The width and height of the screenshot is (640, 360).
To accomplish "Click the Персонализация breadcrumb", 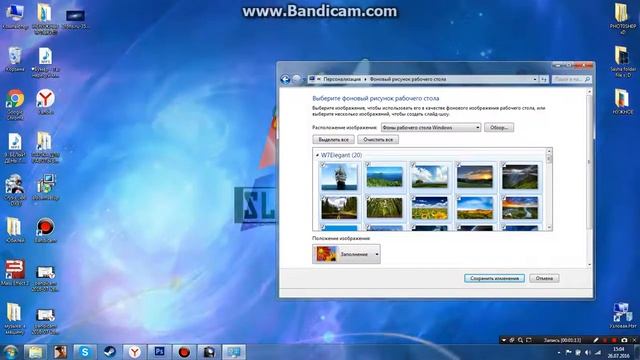I will [x=342, y=79].
